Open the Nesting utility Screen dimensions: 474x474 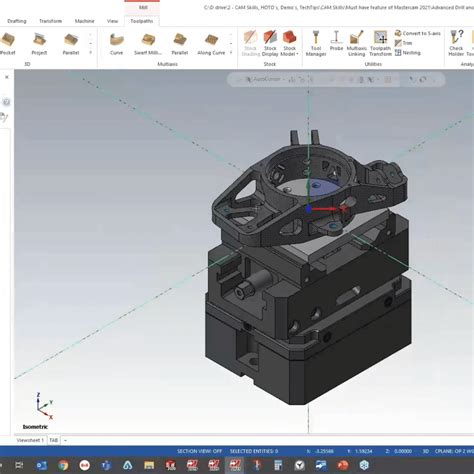coord(408,53)
